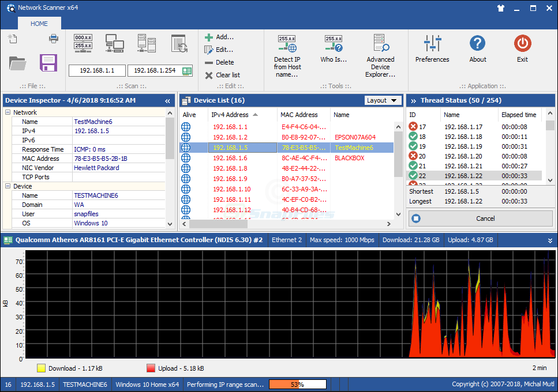Open file with folder icon
Image resolution: width=558 pixels, height=392 pixels.
17,63
